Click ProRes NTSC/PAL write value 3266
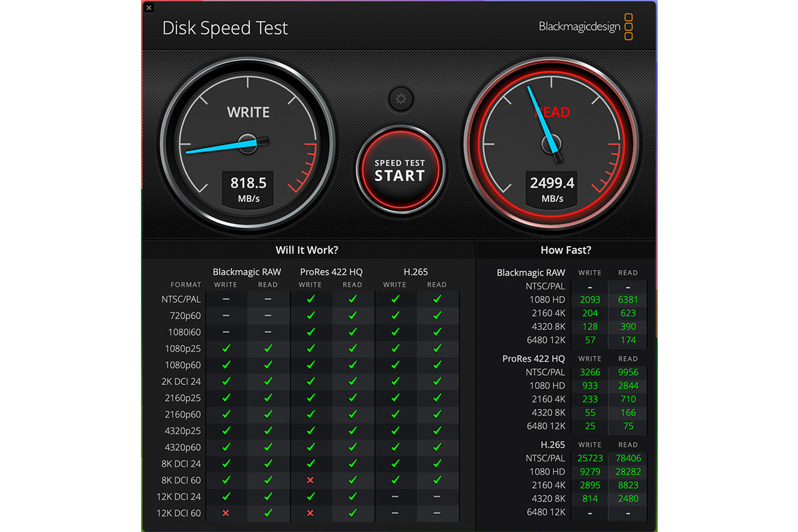Image resolution: width=798 pixels, height=532 pixels. [x=590, y=372]
